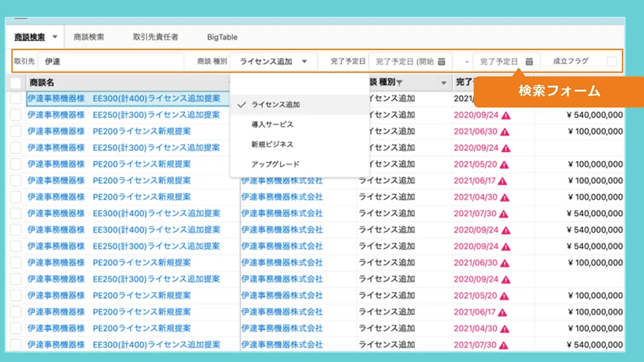The width and height of the screenshot is (644, 362).
Task: Select the bold underlined 商談検索 tab
Action: 30,37
